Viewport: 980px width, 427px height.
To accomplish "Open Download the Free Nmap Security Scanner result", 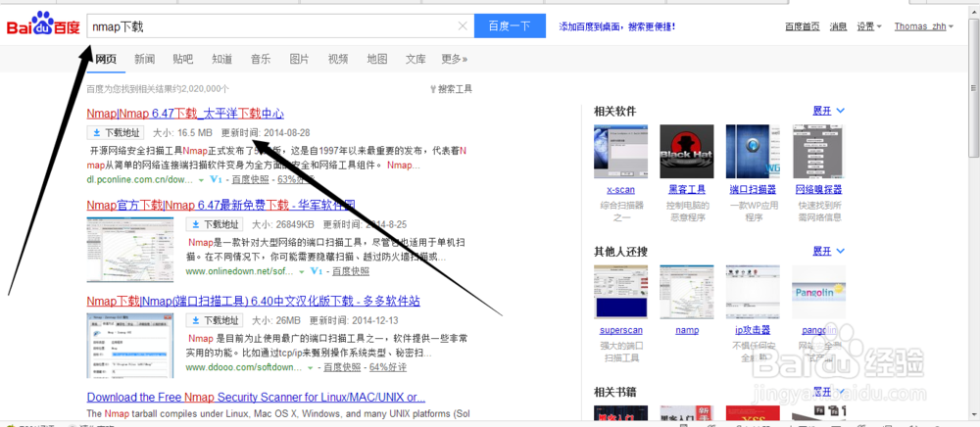I will (256, 397).
